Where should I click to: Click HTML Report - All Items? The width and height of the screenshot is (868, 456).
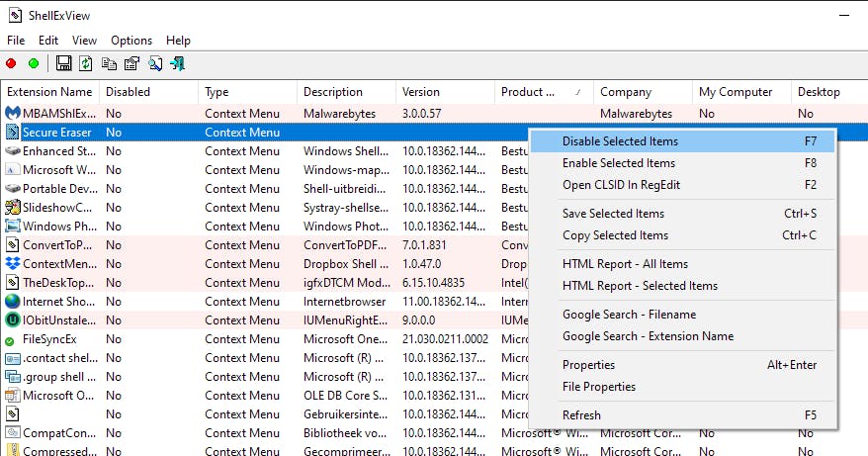[x=625, y=264]
